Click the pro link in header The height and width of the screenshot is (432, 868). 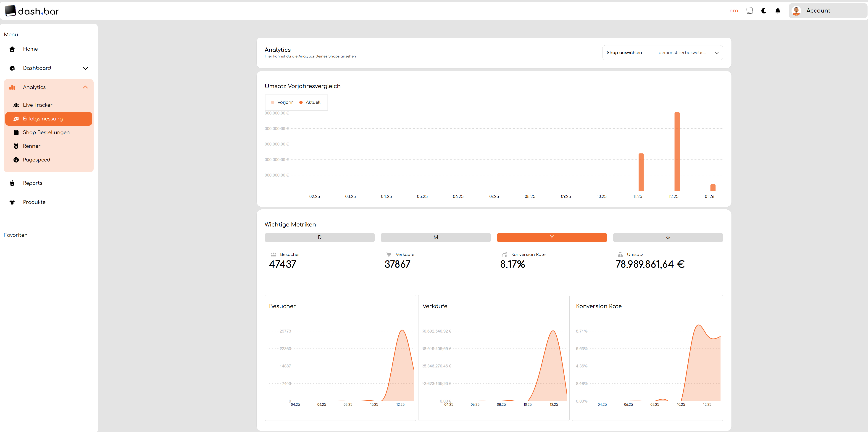pos(733,11)
